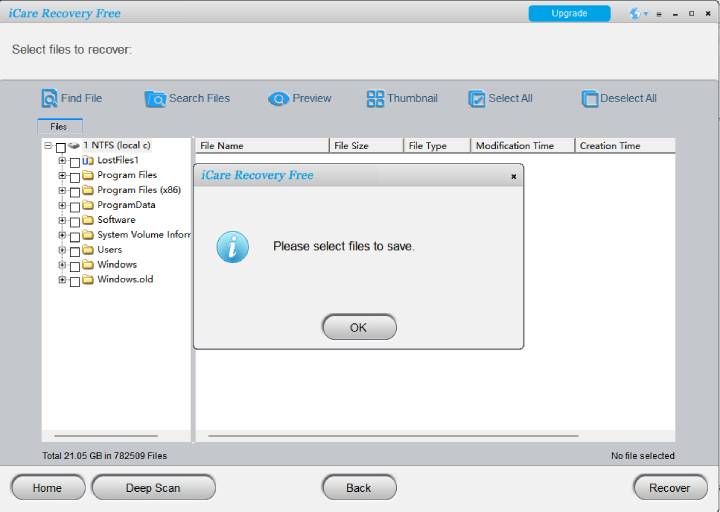Open the language globe icon in title bar
The height and width of the screenshot is (512, 720).
[x=636, y=14]
